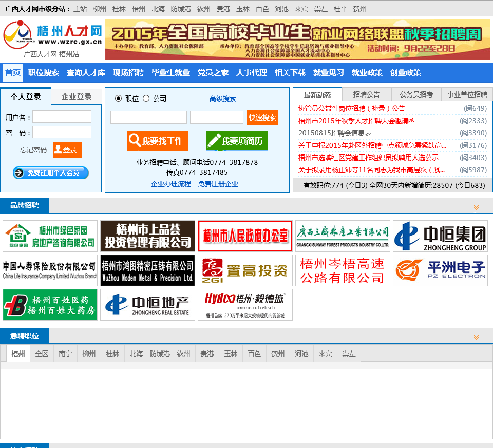Go to 桂平 substation in top bar
The height and width of the screenshot is (448, 493).
pos(340,9)
